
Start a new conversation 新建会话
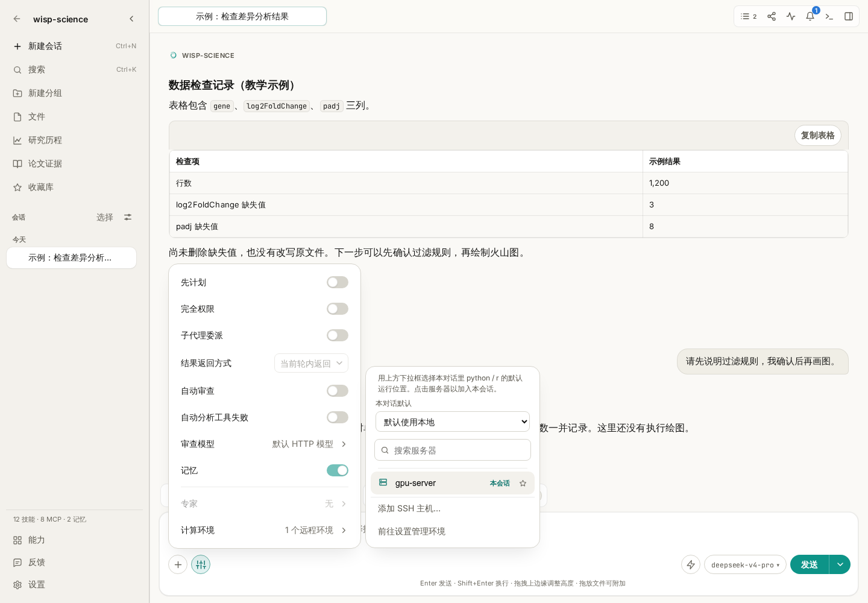click(75, 46)
